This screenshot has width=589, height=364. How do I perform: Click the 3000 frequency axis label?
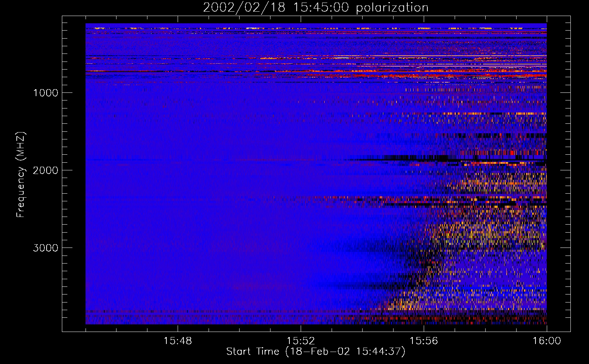pos(46,248)
